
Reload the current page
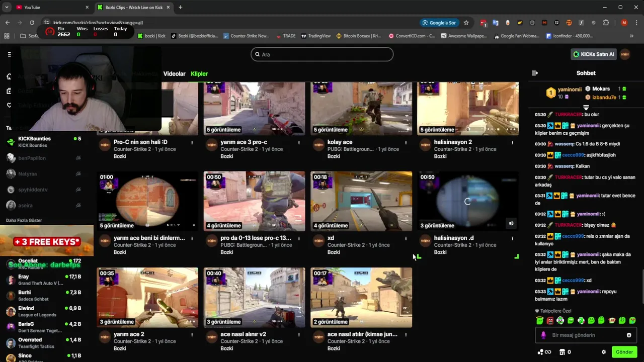[x=32, y=23]
